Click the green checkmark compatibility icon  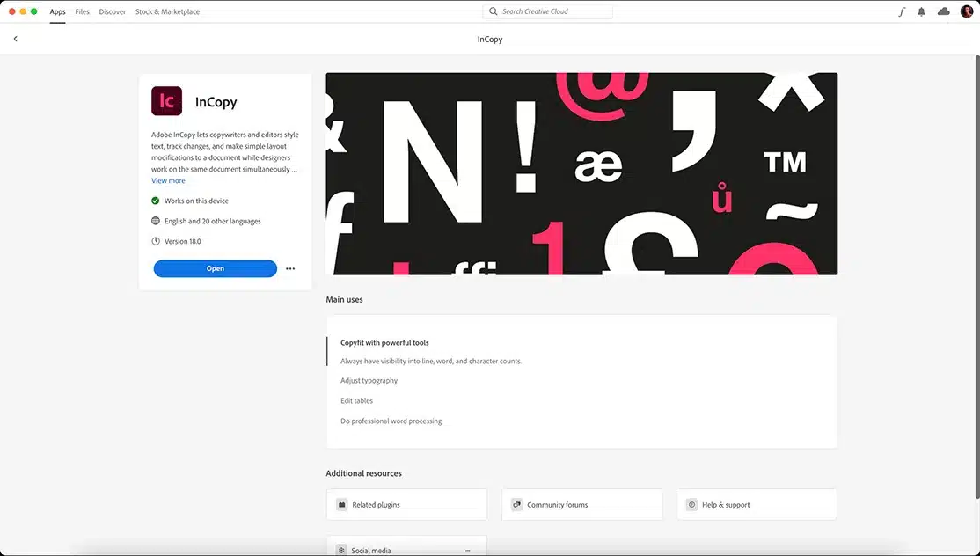(x=156, y=201)
